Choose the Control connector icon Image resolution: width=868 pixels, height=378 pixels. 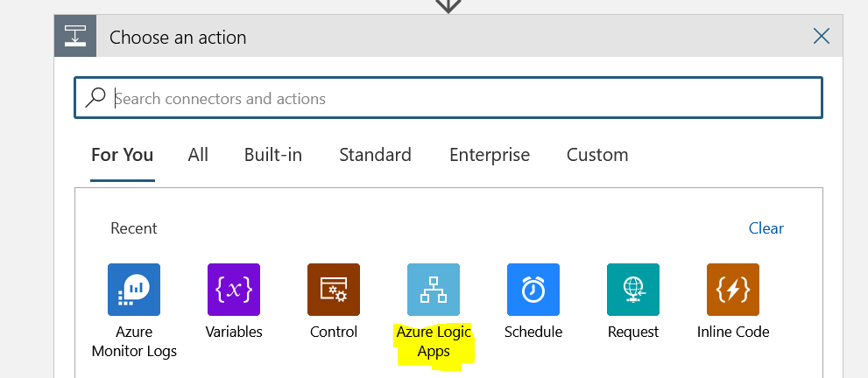coord(334,290)
